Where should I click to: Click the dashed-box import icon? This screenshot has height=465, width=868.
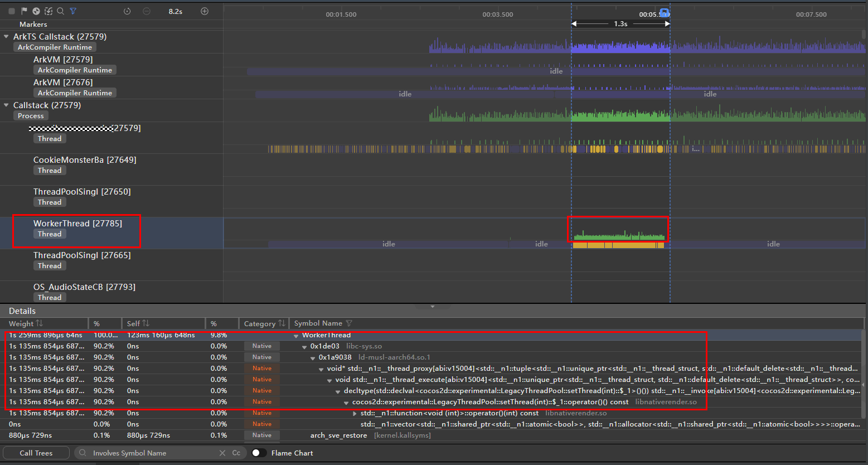[49, 11]
